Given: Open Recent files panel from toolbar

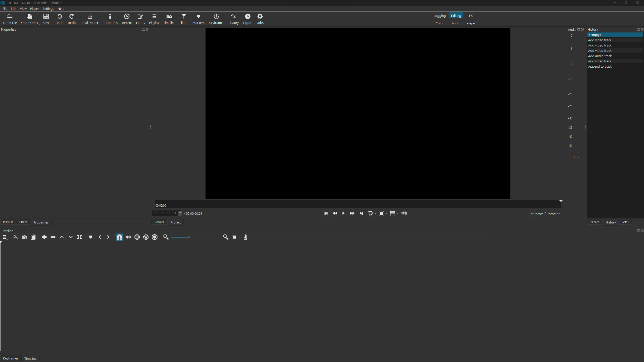Looking at the screenshot, I should coord(127,19).
